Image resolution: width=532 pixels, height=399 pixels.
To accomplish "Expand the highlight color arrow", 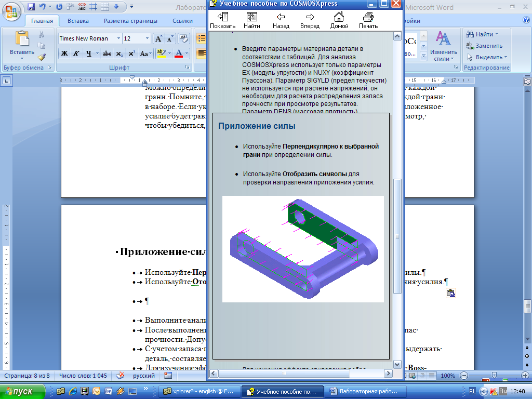I will [170, 54].
